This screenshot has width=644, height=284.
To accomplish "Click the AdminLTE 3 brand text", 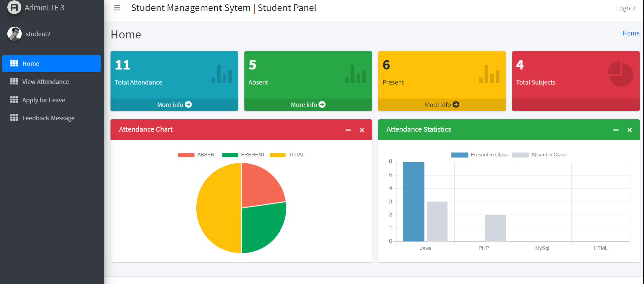I will (44, 8).
